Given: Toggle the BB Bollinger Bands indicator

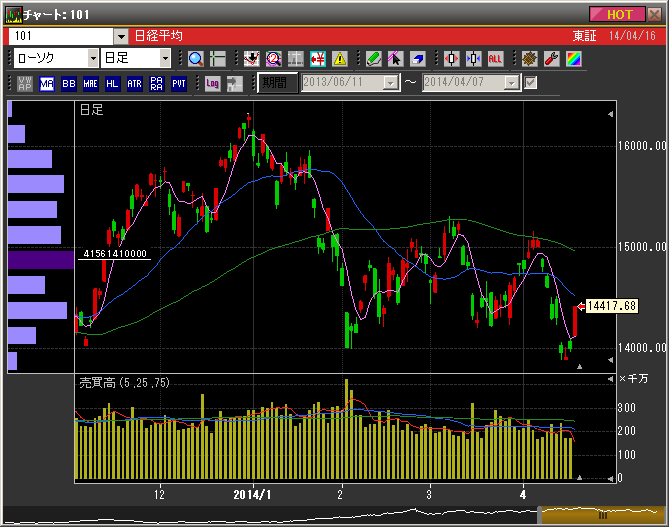Looking at the screenshot, I should 69,83.
